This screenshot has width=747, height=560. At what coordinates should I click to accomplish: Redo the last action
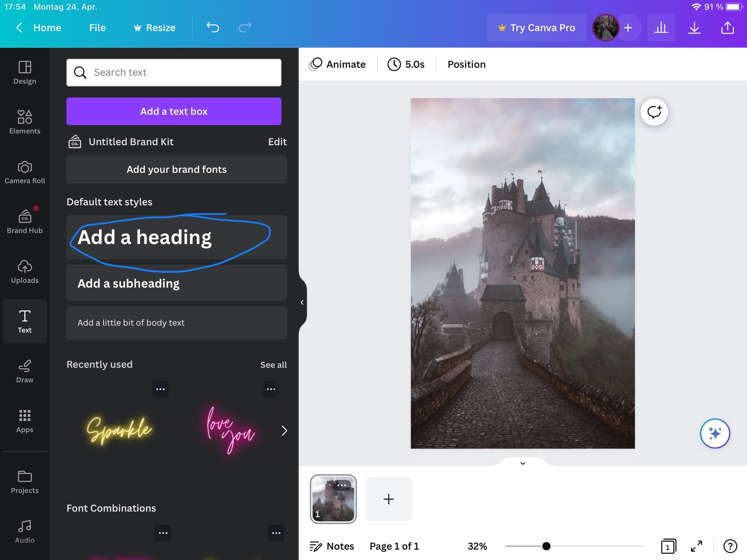click(245, 27)
